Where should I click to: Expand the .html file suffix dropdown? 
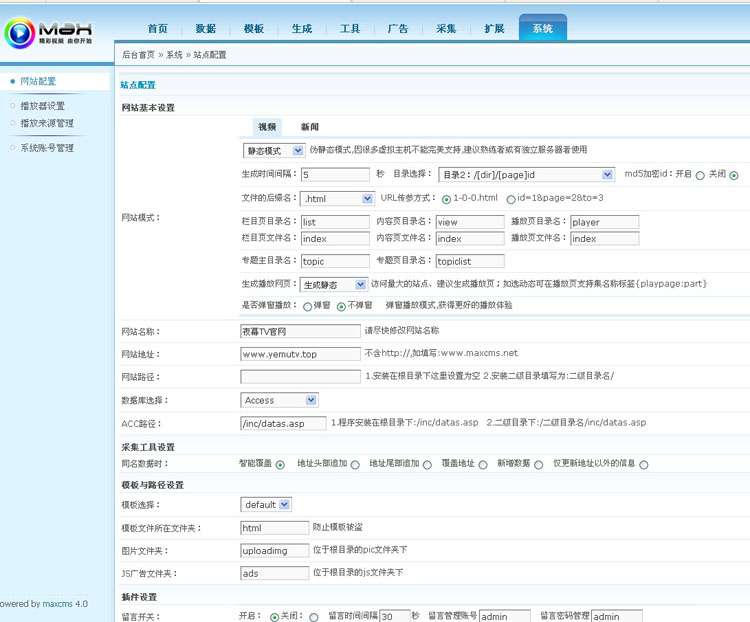[337, 199]
